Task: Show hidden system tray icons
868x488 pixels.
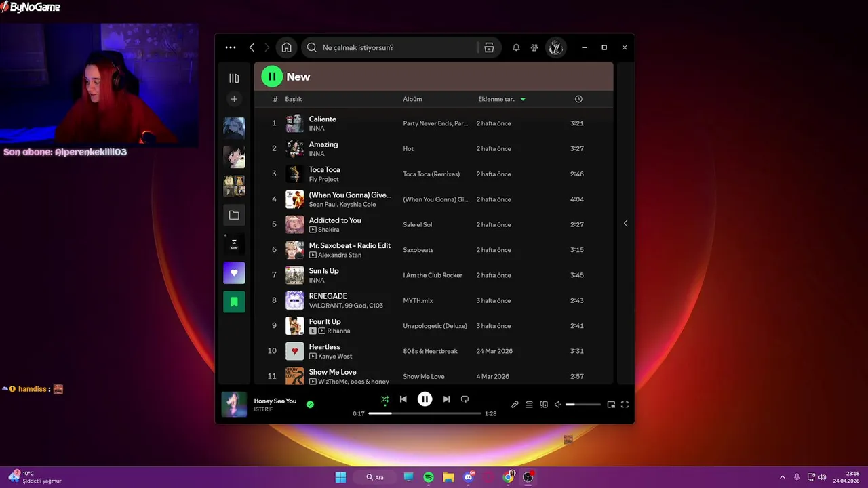Action: [x=782, y=477]
